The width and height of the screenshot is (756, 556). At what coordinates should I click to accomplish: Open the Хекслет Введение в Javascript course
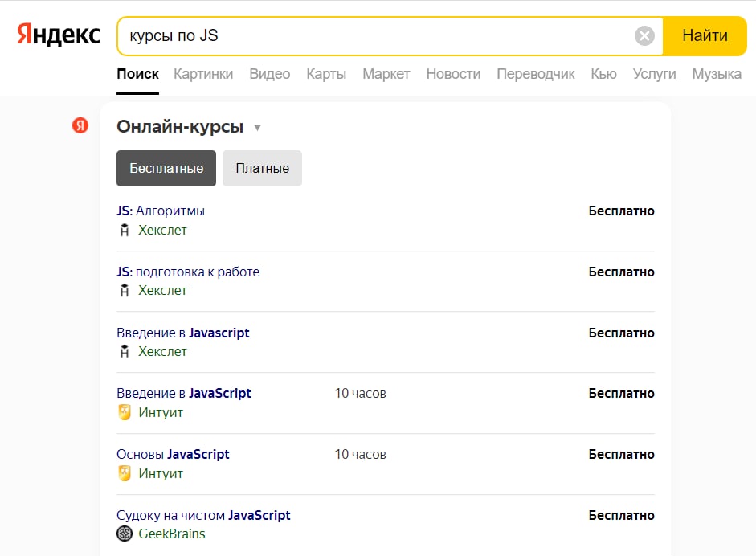[x=182, y=333]
